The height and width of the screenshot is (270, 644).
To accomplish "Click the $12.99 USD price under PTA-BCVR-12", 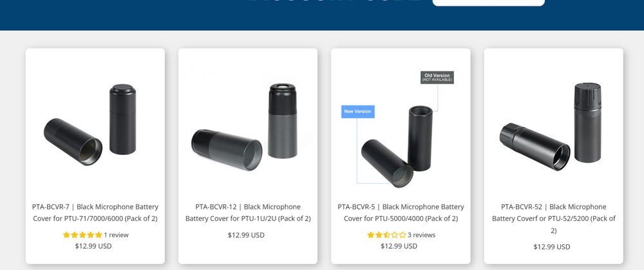I will [x=246, y=235].
